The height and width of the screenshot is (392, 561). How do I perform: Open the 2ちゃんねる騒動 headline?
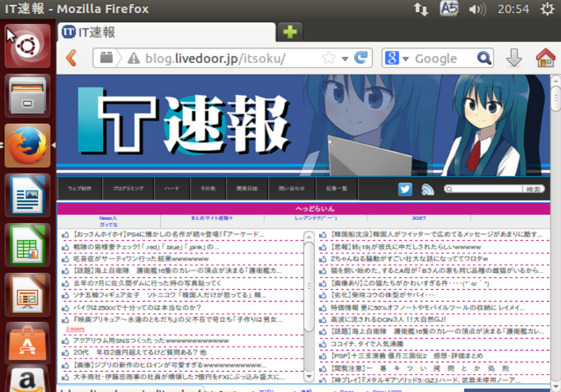(409, 259)
